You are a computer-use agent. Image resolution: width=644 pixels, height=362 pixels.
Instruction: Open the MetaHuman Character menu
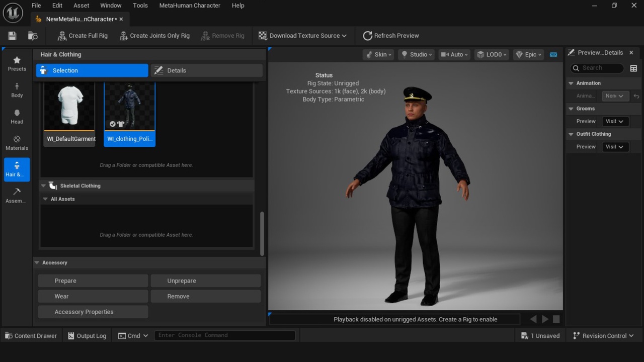(190, 6)
